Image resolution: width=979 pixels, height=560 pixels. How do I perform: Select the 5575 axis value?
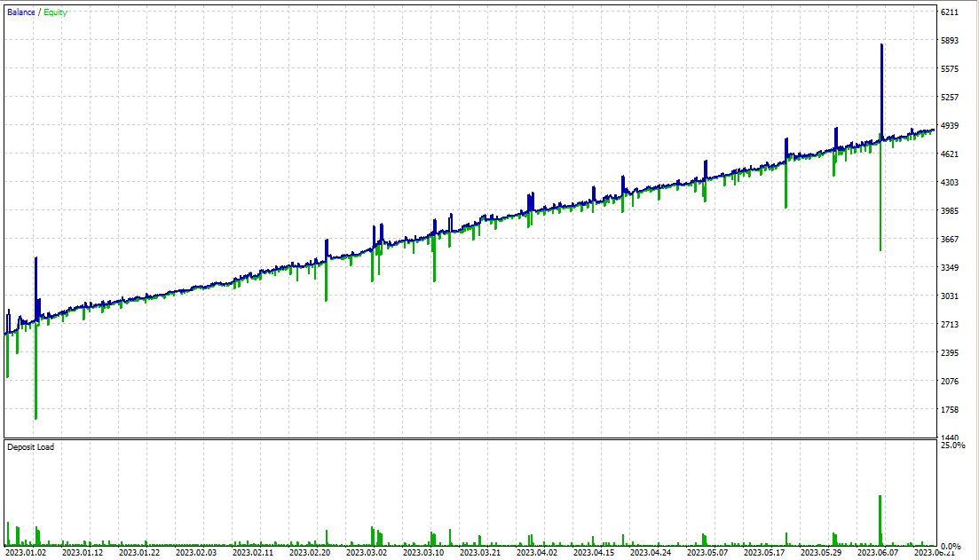pyautogui.click(x=949, y=69)
